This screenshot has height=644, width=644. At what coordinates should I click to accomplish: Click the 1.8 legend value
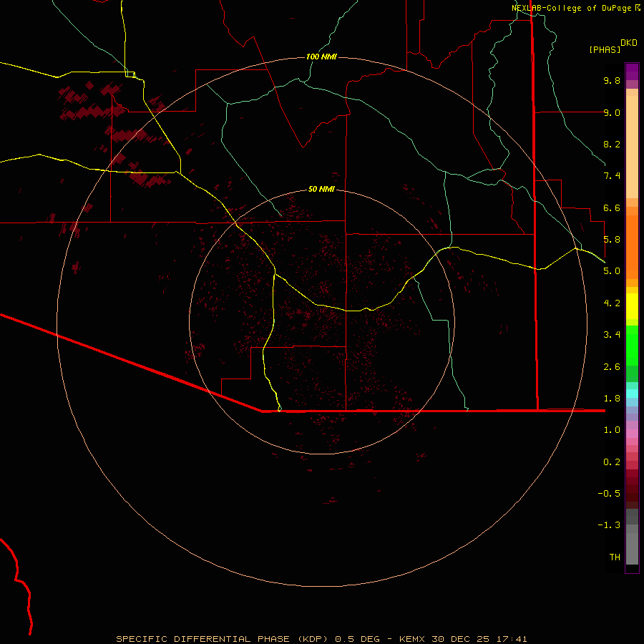coord(612,399)
